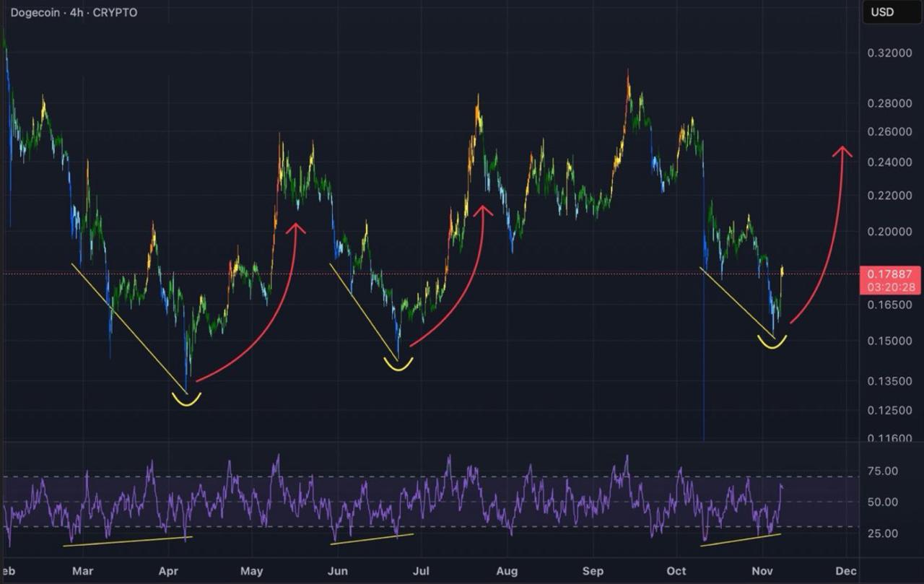Select the 4h interval in chart title
This screenshot has width=924, height=584.
point(77,13)
